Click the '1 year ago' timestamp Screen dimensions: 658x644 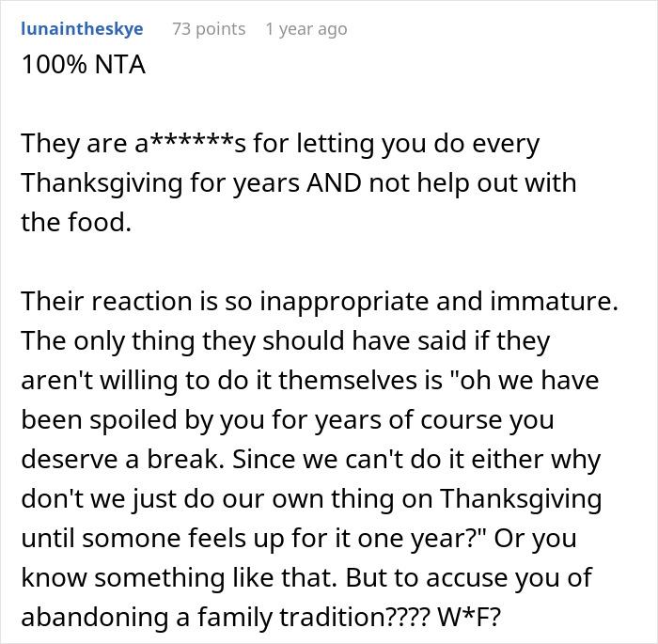[305, 29]
